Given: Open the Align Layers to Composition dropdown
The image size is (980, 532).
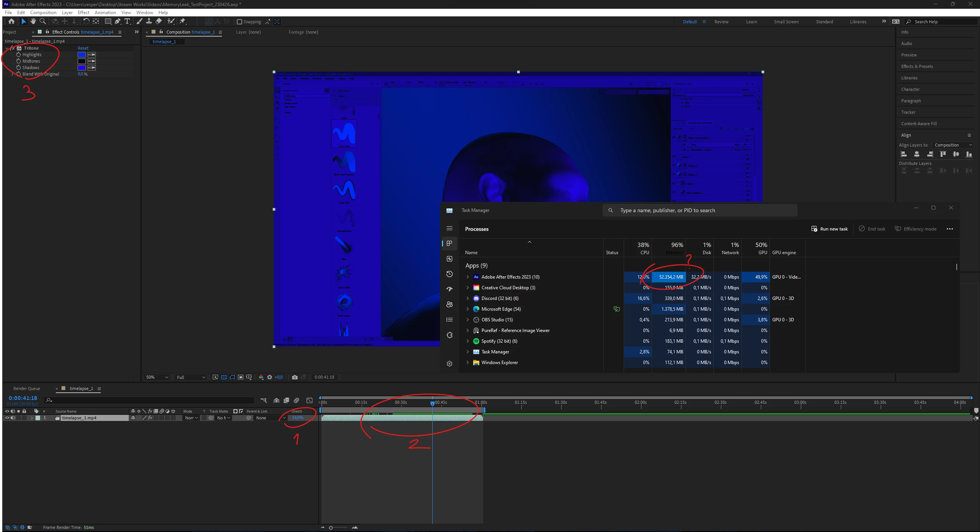Looking at the screenshot, I should click(x=953, y=145).
